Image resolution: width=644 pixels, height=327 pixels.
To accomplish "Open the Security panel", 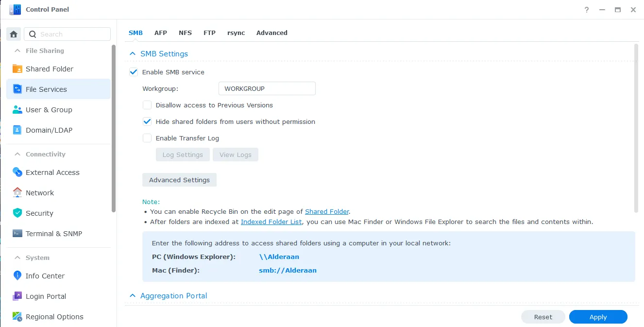I will tap(39, 213).
